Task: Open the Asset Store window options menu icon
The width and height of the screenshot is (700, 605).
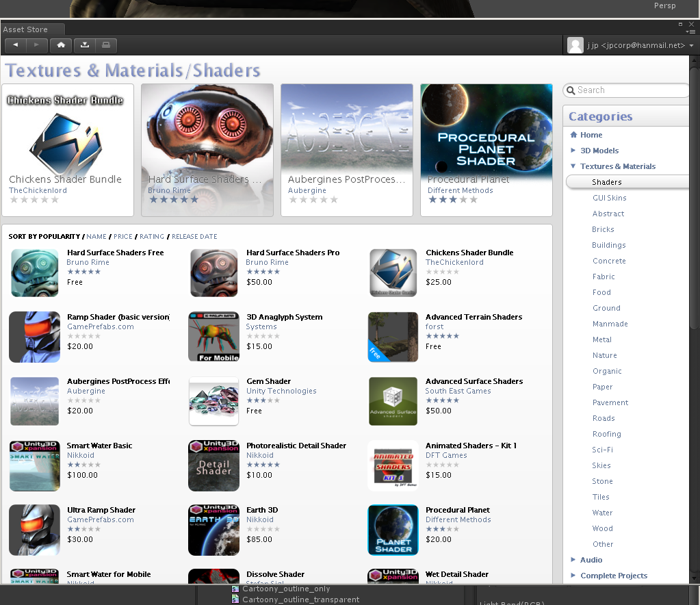Action: click(x=692, y=31)
